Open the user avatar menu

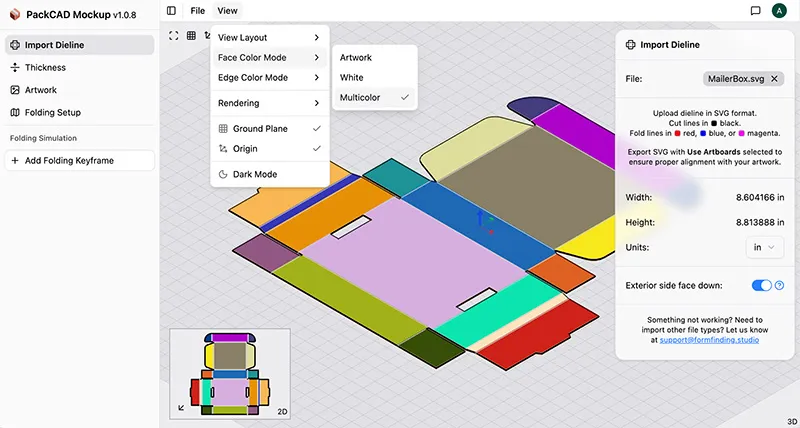pyautogui.click(x=779, y=11)
